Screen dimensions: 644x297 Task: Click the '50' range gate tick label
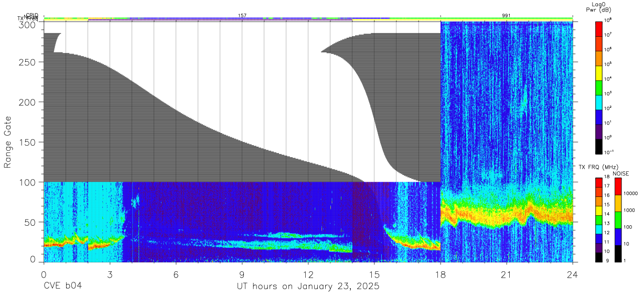(x=30, y=222)
